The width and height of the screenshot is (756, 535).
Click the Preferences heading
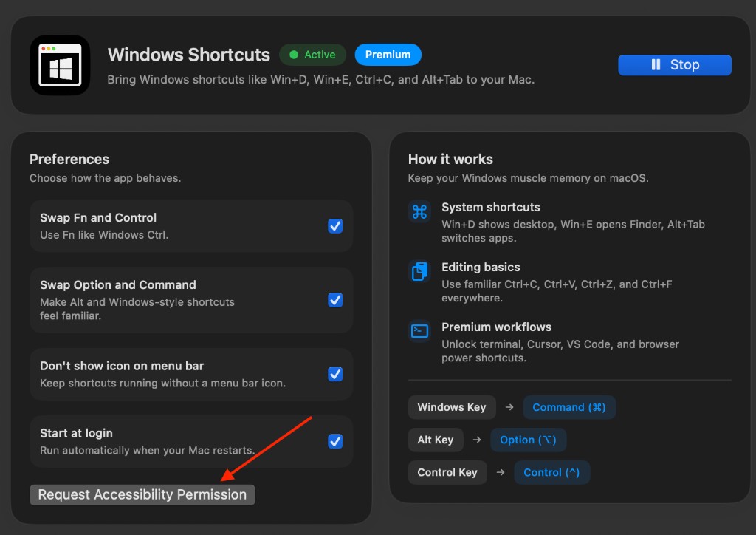[x=69, y=159]
